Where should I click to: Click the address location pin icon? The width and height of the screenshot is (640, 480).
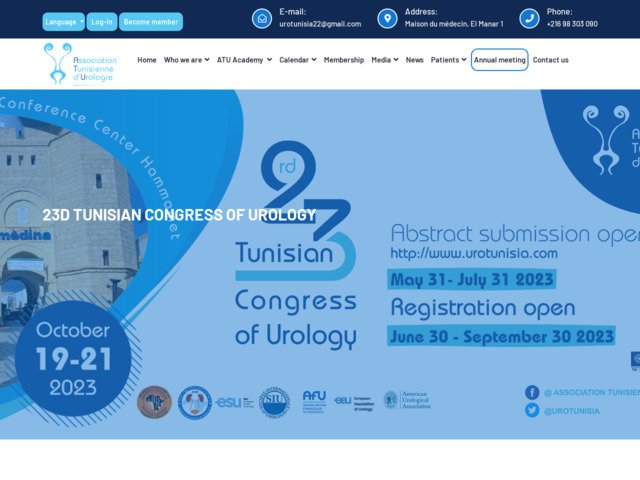pos(387,19)
